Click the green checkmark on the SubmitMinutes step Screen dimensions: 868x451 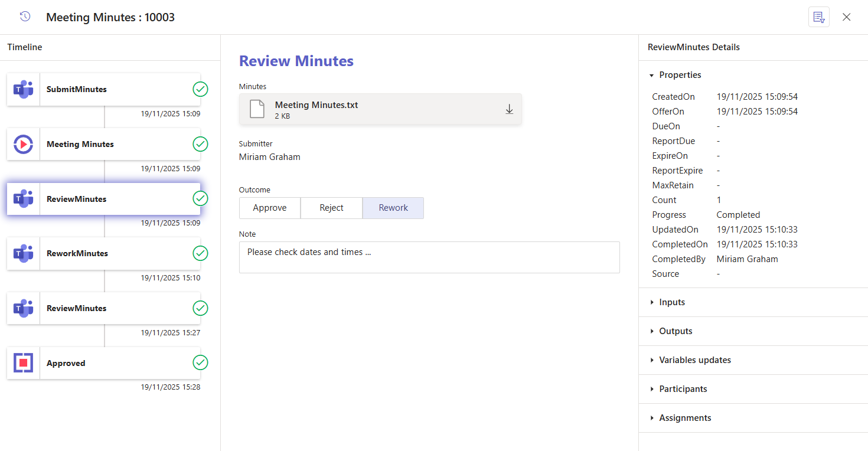point(200,89)
